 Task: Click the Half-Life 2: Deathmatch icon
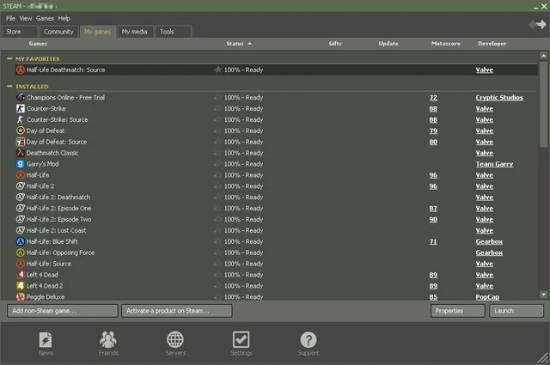(x=20, y=197)
